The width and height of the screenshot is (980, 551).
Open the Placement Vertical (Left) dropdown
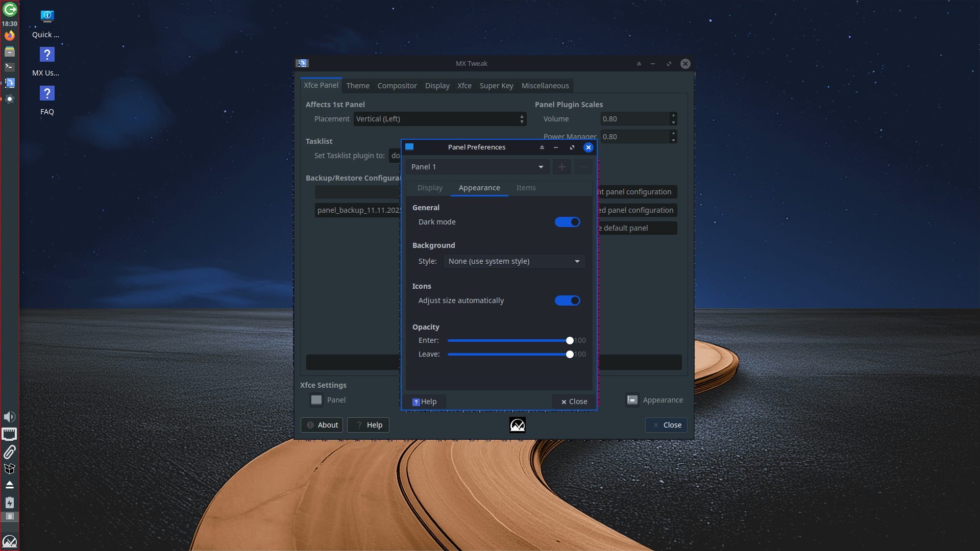440,119
